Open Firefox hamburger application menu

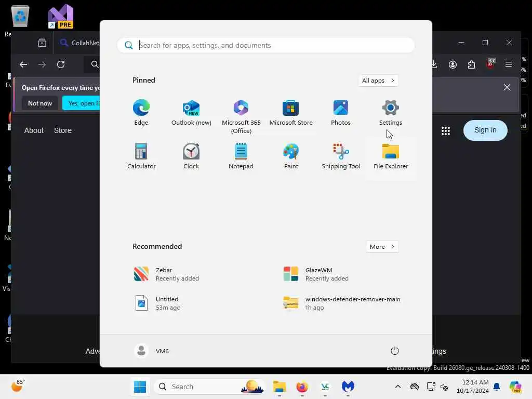[508, 64]
